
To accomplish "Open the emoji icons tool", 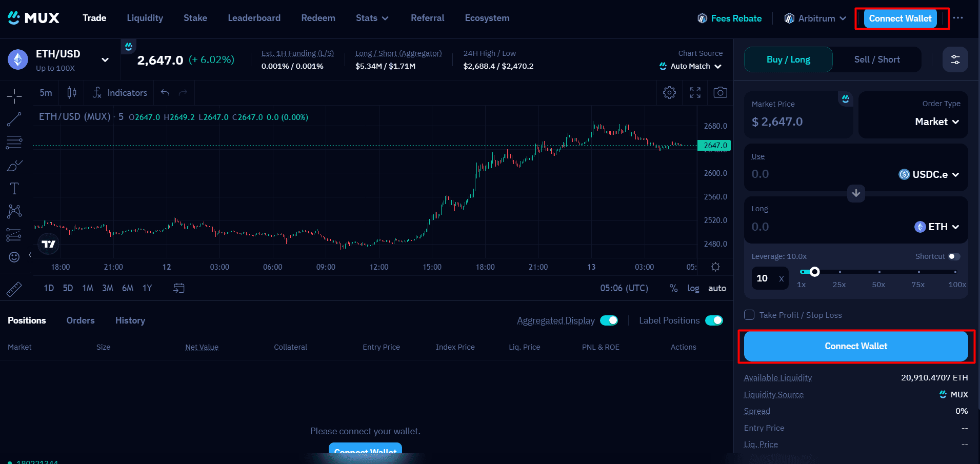I will pos(14,257).
